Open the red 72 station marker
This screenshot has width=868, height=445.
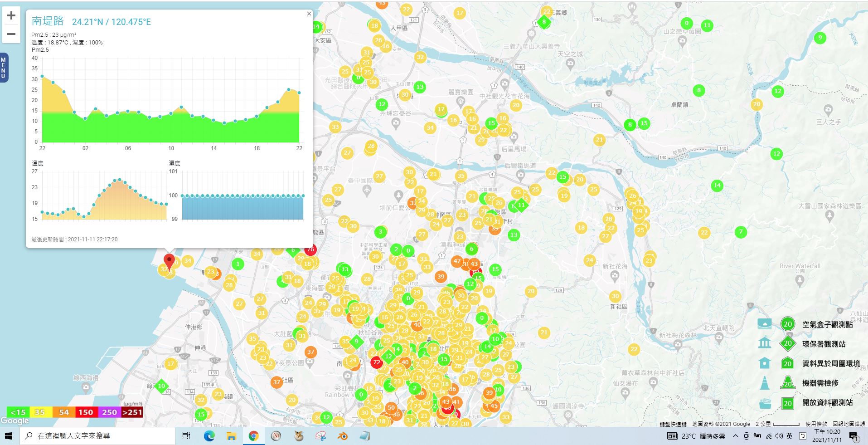pos(376,362)
